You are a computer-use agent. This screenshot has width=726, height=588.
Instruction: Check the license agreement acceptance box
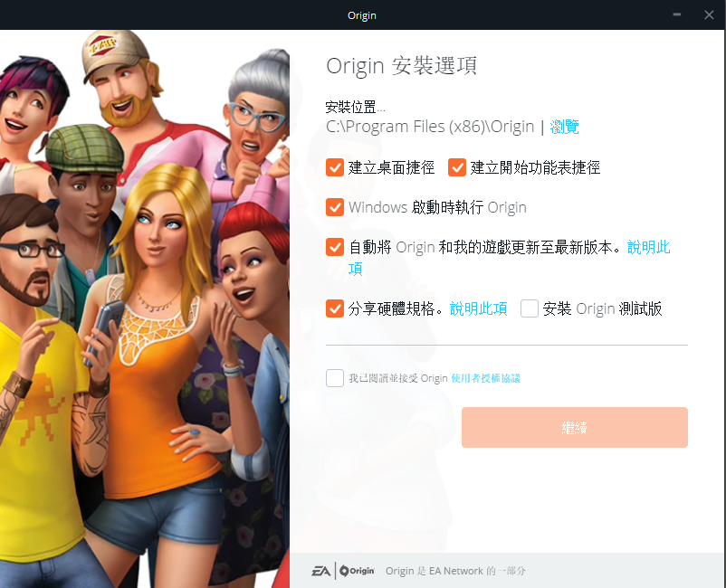point(334,377)
